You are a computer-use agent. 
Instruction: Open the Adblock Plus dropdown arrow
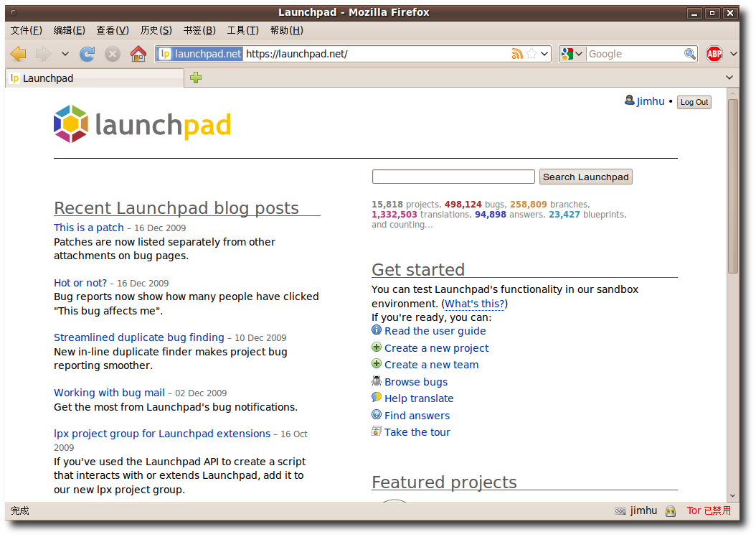tap(733, 54)
